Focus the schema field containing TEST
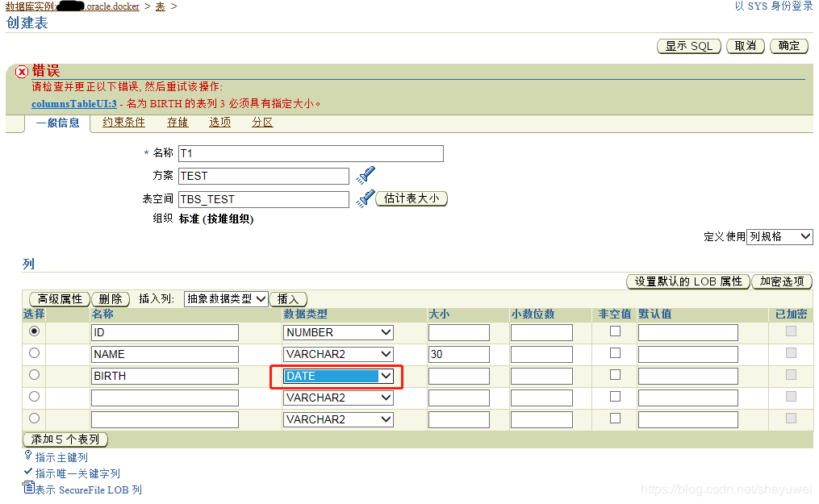 coord(264,176)
